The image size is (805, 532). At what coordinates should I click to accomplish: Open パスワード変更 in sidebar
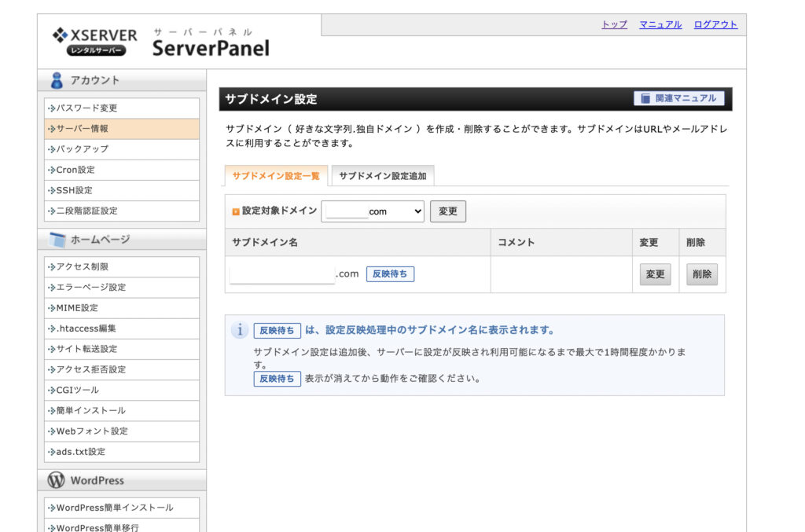point(122,108)
